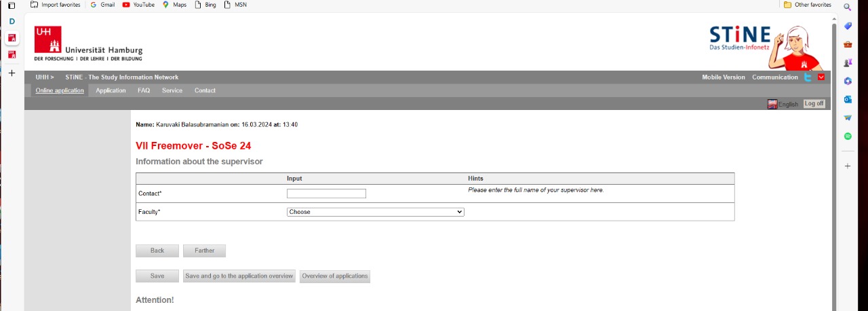Image resolution: width=868 pixels, height=311 pixels.
Task: Open the FAQ menu item
Action: click(x=144, y=90)
